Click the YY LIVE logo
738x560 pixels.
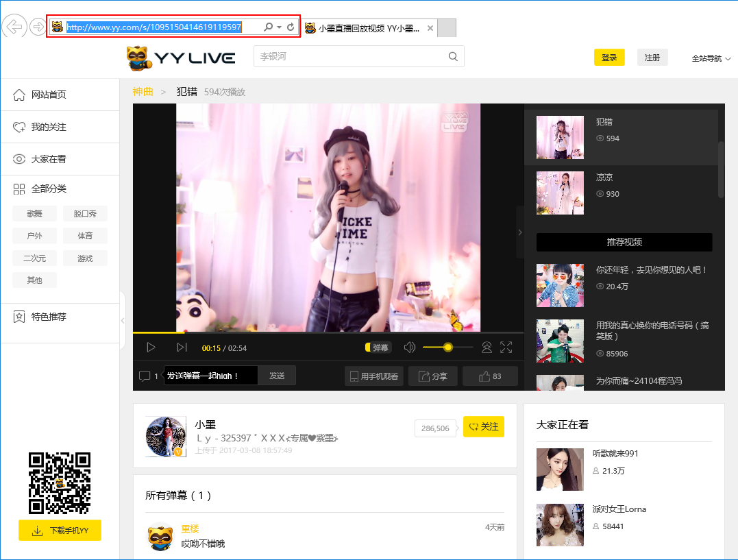(181, 58)
